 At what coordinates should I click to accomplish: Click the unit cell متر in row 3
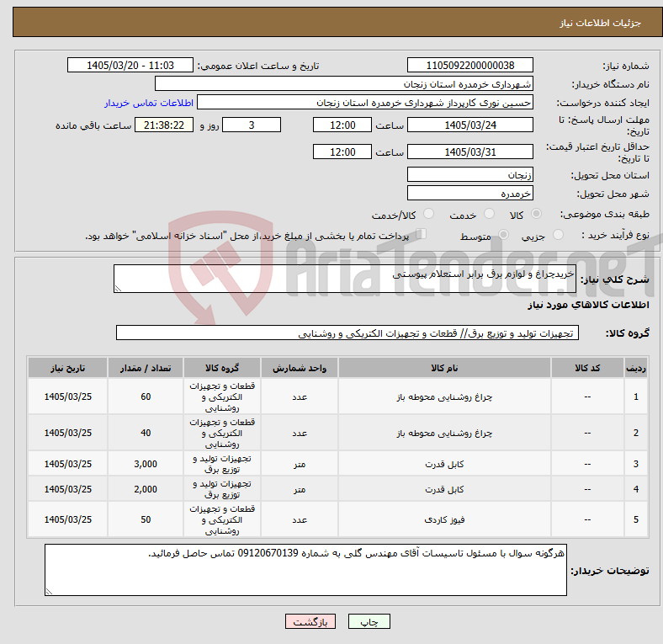[x=300, y=464]
